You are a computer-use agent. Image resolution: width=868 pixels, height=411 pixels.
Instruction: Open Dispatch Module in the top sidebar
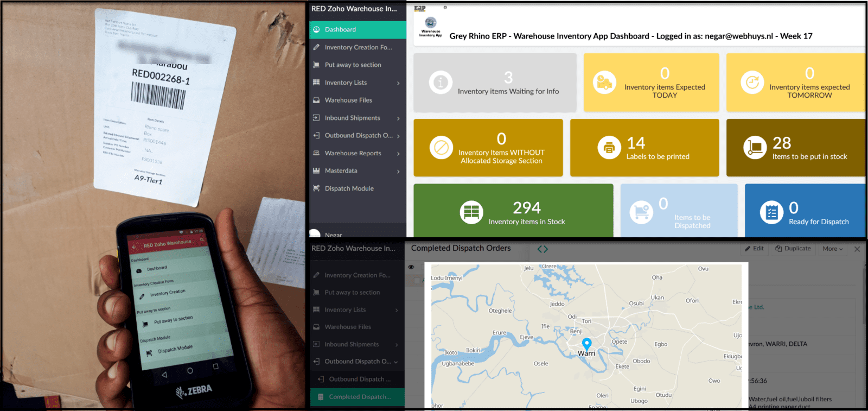coord(358,188)
